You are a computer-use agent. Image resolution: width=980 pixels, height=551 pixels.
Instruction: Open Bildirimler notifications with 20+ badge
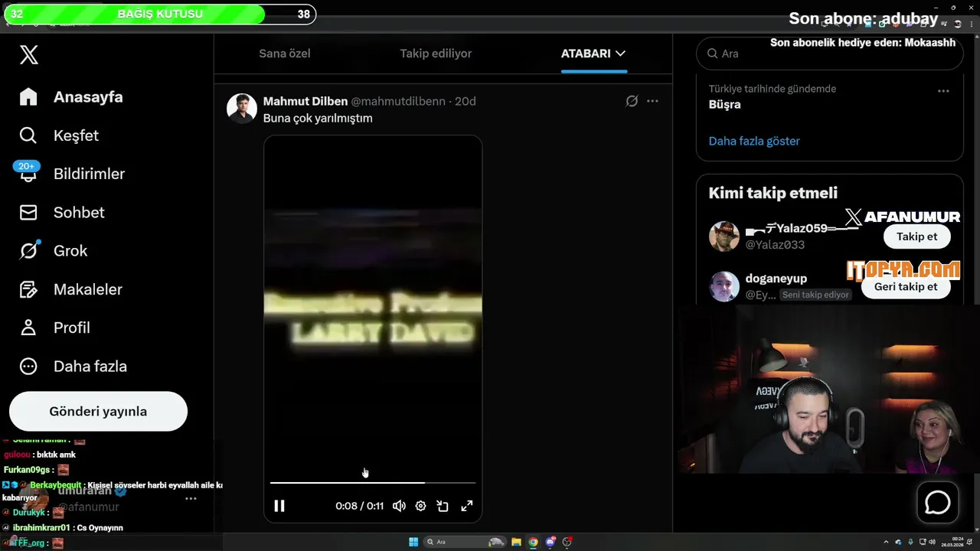[71, 174]
